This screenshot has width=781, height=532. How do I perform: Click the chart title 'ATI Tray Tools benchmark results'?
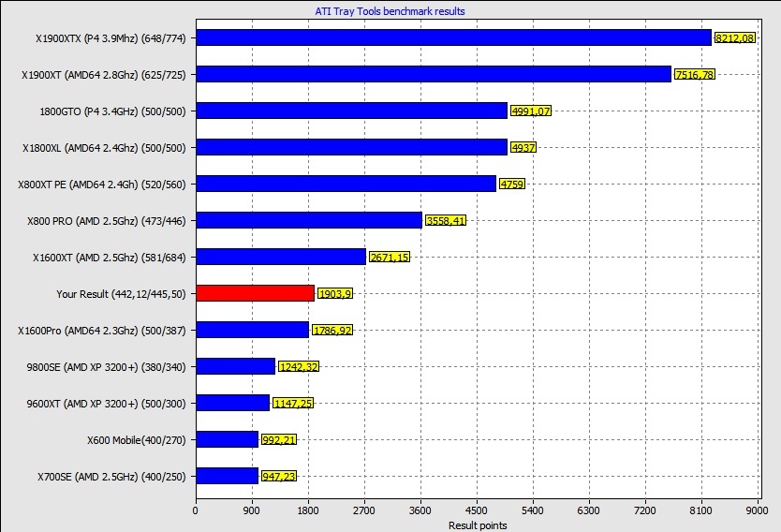click(390, 11)
